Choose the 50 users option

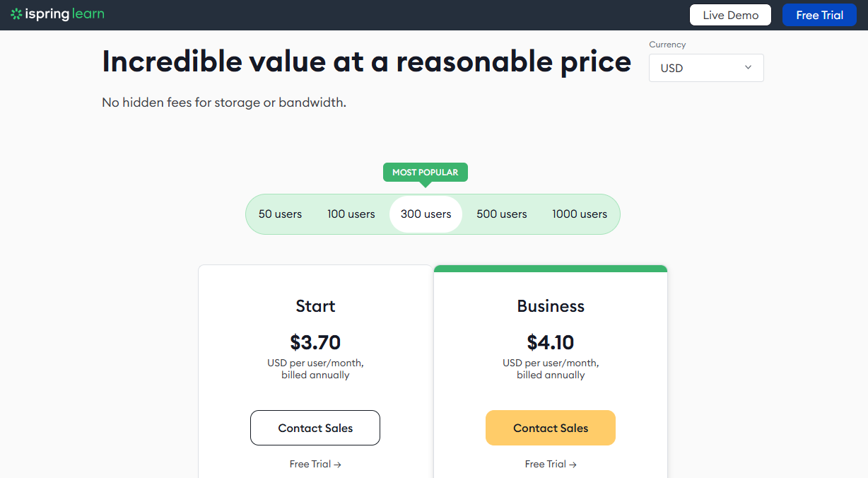click(x=280, y=214)
